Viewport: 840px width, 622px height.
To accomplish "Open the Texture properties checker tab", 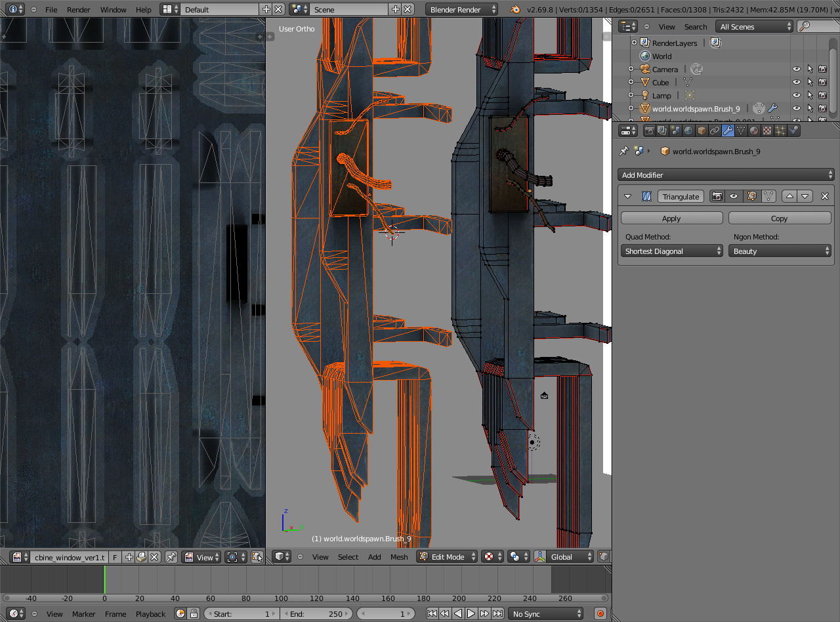I will click(x=767, y=131).
